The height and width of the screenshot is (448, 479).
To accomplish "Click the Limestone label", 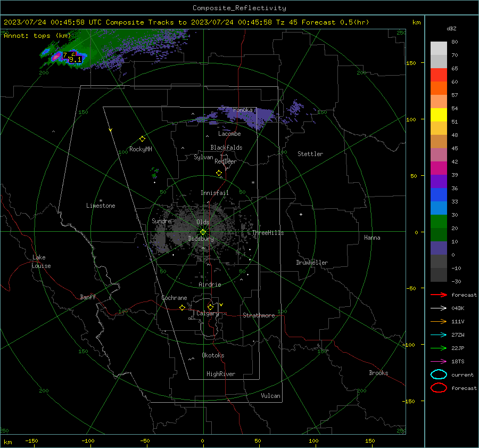I will 101,206.
